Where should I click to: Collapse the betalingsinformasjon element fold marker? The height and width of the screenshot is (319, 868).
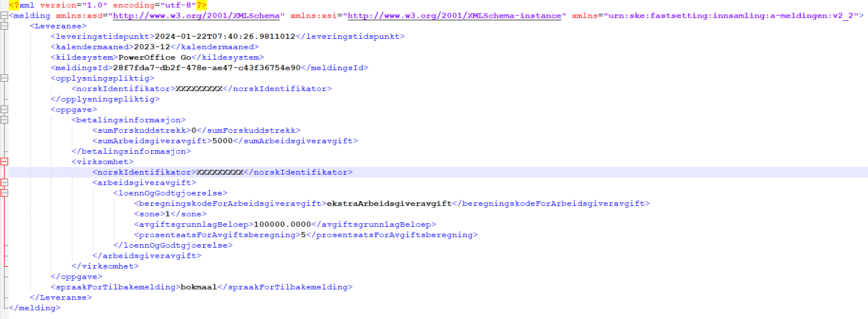[5, 120]
